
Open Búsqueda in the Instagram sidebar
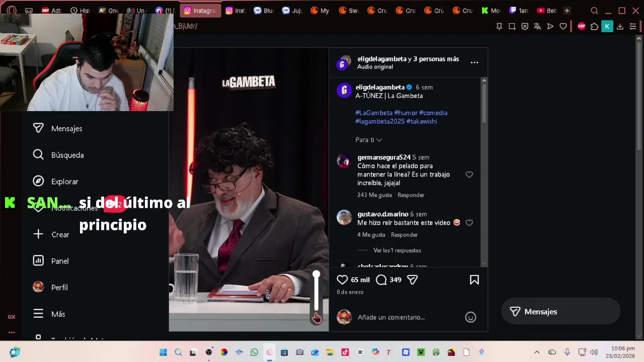point(57,155)
